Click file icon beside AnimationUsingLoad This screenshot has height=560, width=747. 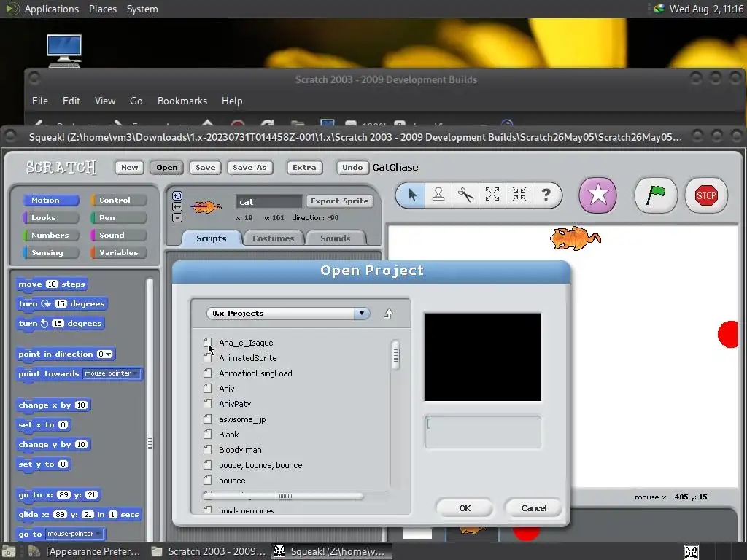[208, 373]
